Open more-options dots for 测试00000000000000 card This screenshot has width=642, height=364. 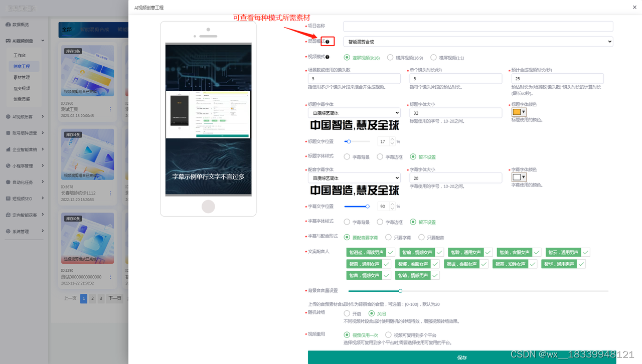110,277
